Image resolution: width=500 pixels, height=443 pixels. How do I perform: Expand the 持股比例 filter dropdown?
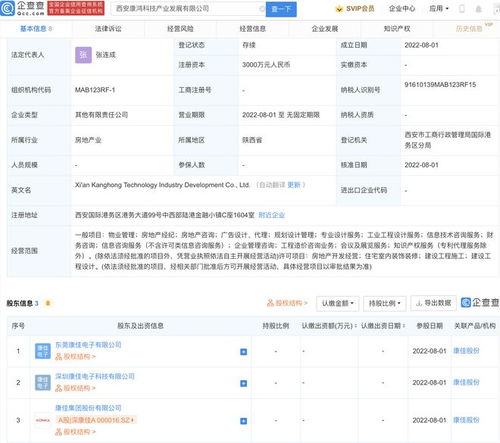[384, 303]
